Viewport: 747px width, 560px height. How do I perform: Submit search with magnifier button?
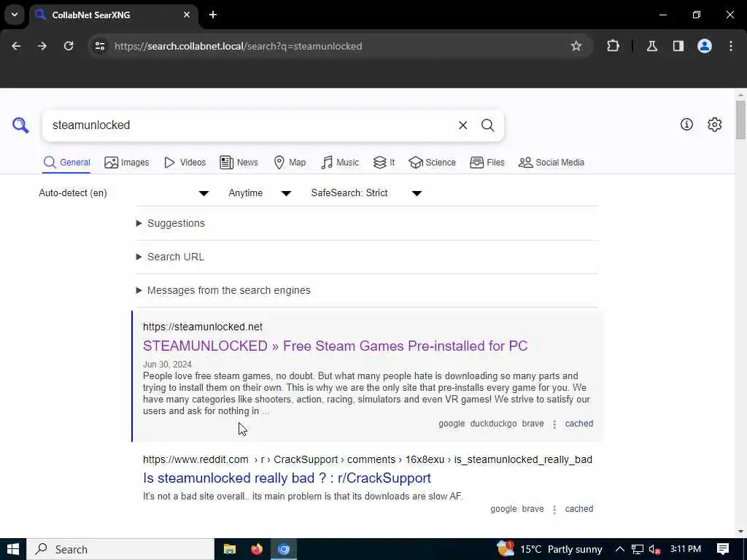pos(487,125)
